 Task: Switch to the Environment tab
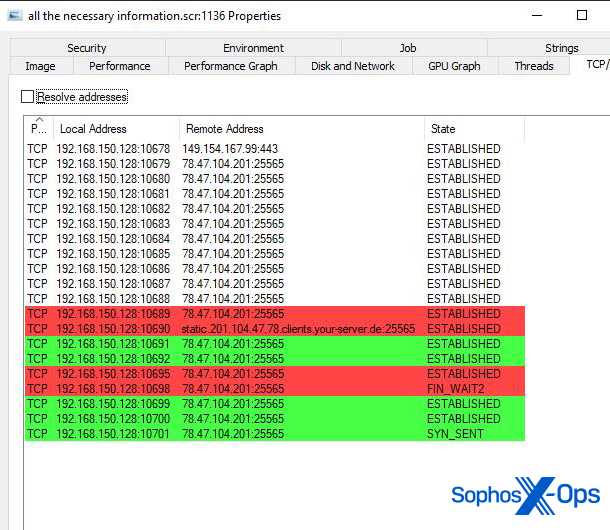[253, 48]
